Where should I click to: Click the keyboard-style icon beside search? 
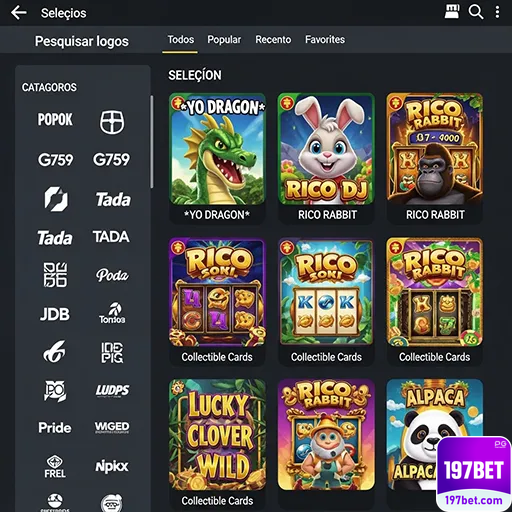pyautogui.click(x=452, y=12)
